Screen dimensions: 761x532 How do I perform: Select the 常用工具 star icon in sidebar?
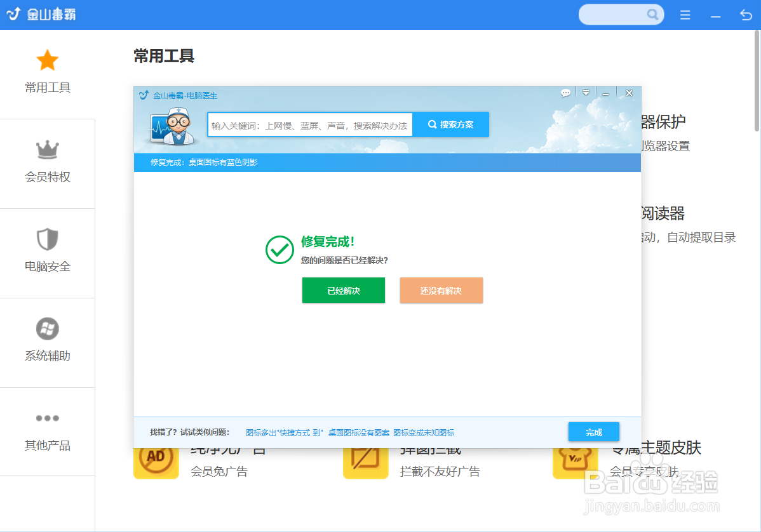[x=48, y=60]
